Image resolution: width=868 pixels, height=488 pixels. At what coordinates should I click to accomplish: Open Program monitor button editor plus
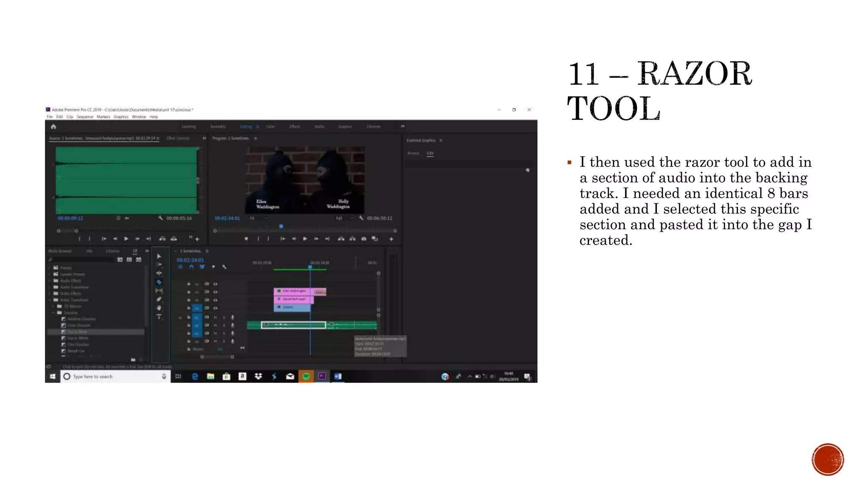click(391, 239)
